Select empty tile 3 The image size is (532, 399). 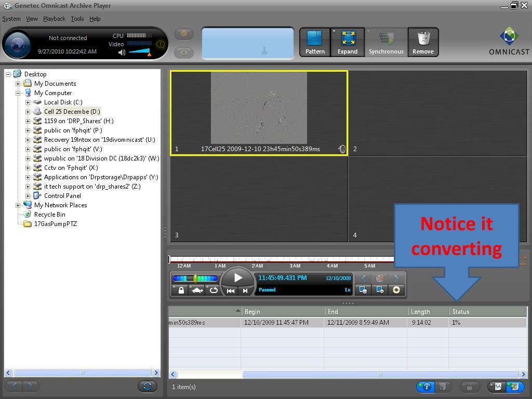pyautogui.click(x=259, y=199)
